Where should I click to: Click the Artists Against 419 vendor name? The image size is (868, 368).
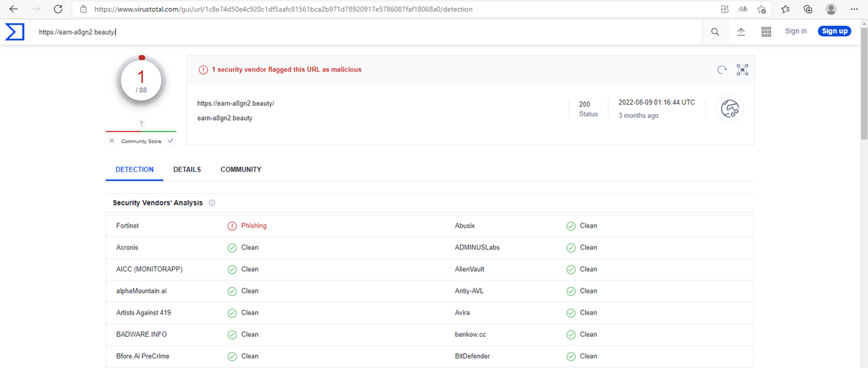(x=143, y=312)
